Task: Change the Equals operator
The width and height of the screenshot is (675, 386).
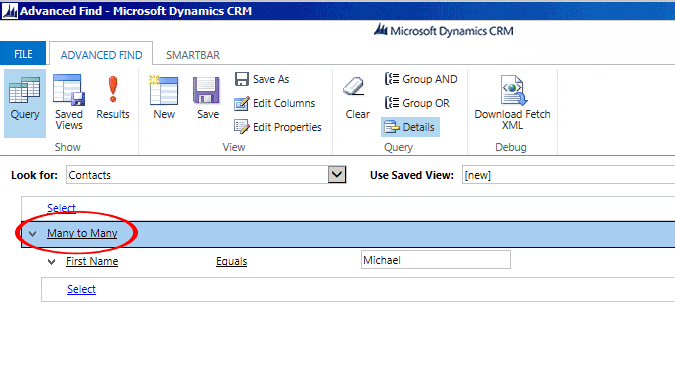Action: tap(232, 261)
